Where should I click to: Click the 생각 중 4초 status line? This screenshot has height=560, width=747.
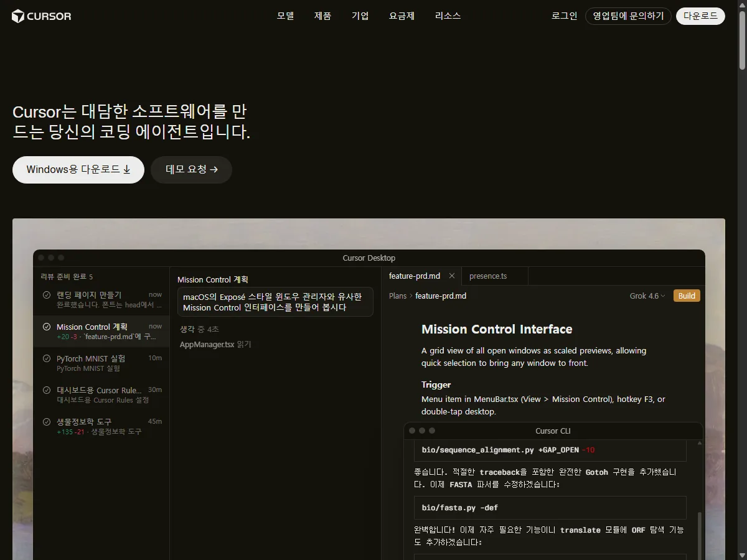point(199,329)
